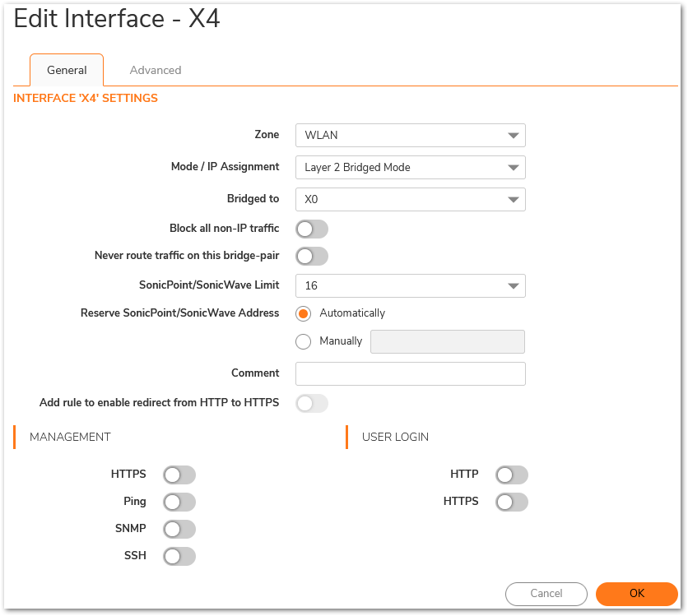Enable HTTPS management toggle
The height and width of the screenshot is (616, 688).
pyautogui.click(x=179, y=475)
